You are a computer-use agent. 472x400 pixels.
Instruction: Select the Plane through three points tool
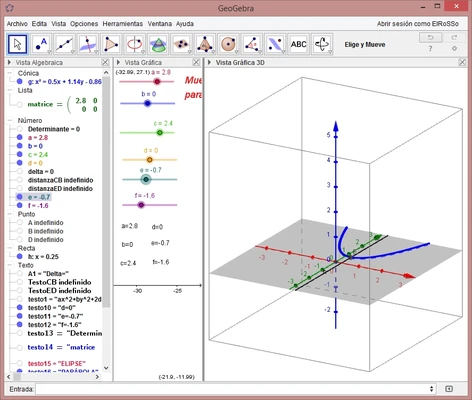(x=182, y=44)
